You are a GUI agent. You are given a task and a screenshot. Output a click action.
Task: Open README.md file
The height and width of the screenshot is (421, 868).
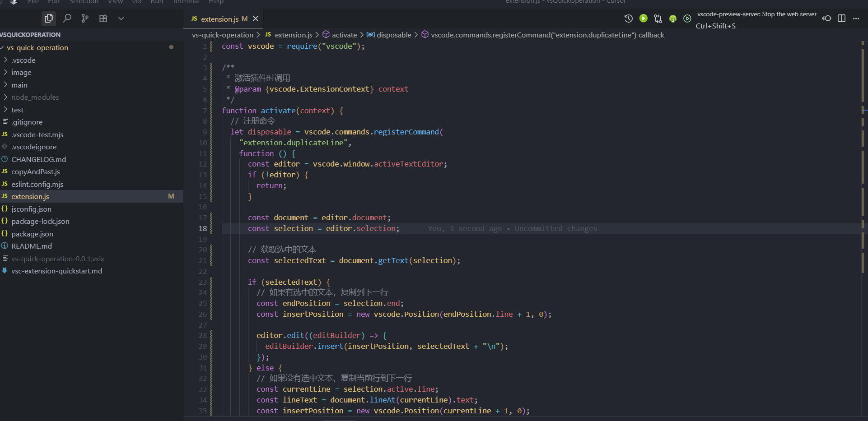92,246
